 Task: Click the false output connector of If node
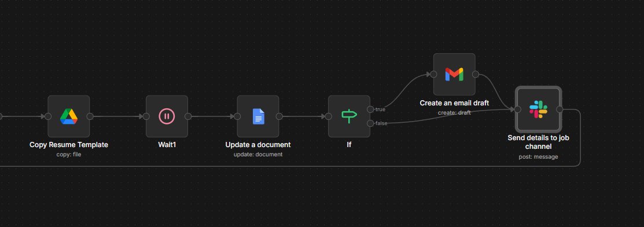pos(370,123)
